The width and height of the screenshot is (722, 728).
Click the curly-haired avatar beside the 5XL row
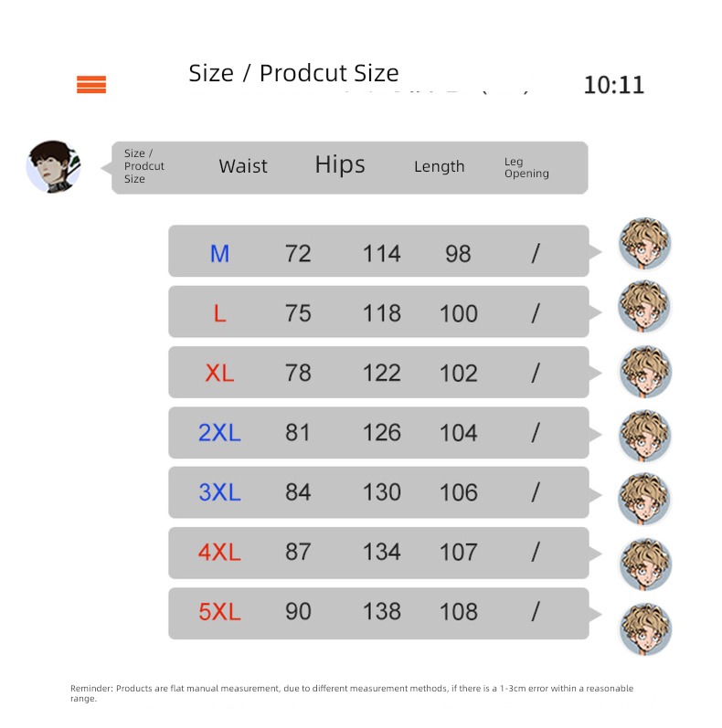(x=645, y=629)
